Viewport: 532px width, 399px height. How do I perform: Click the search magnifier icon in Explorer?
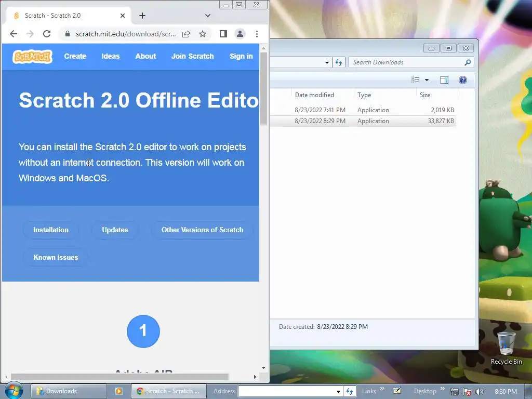tap(468, 62)
